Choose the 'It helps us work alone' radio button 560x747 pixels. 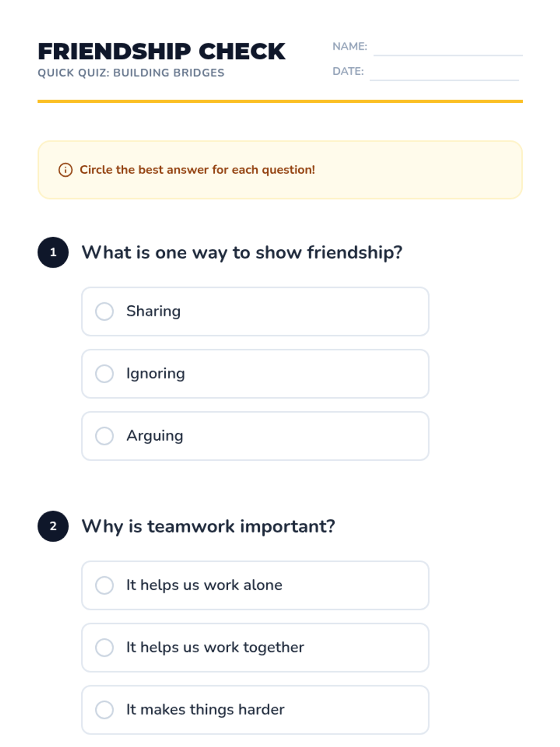(x=105, y=585)
